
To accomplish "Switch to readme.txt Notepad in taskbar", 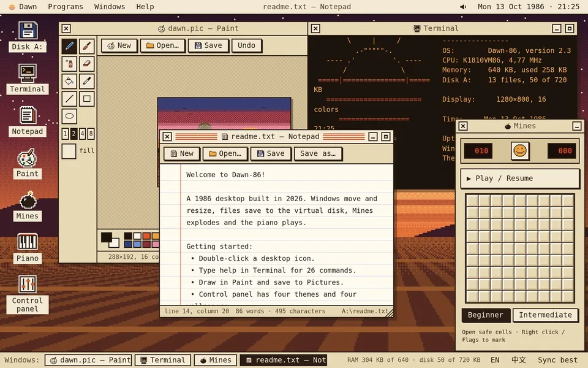I will point(284,360).
